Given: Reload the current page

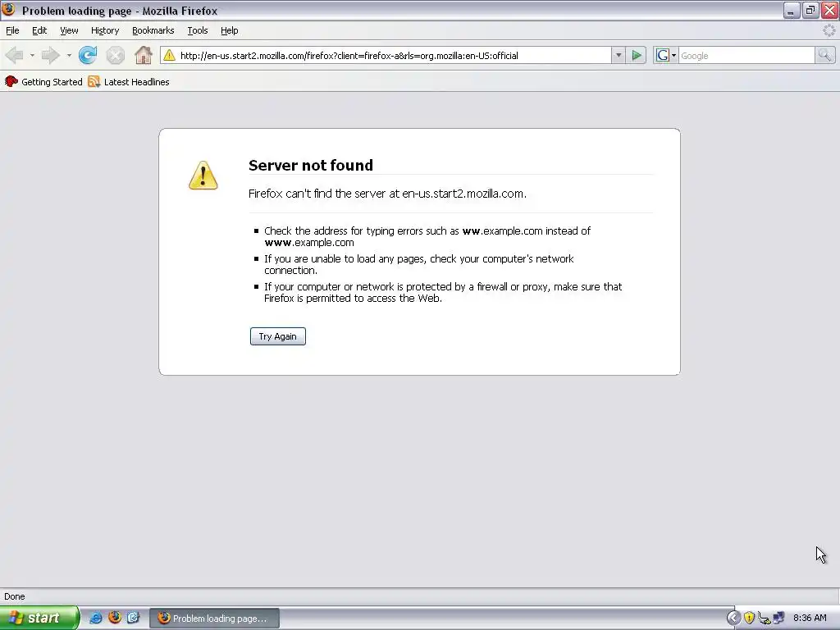Looking at the screenshot, I should point(88,55).
